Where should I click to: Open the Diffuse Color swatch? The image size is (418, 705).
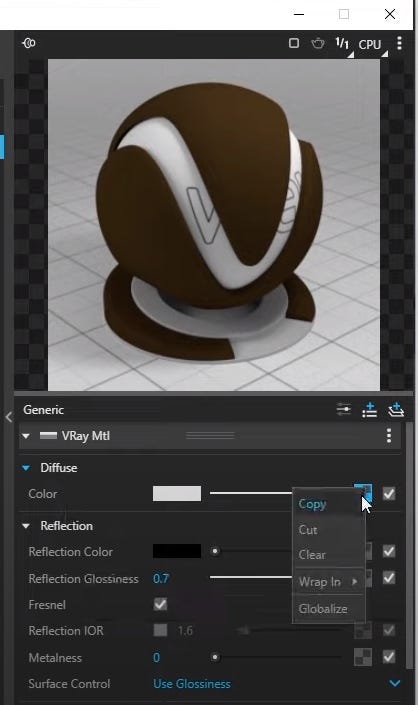click(177, 493)
